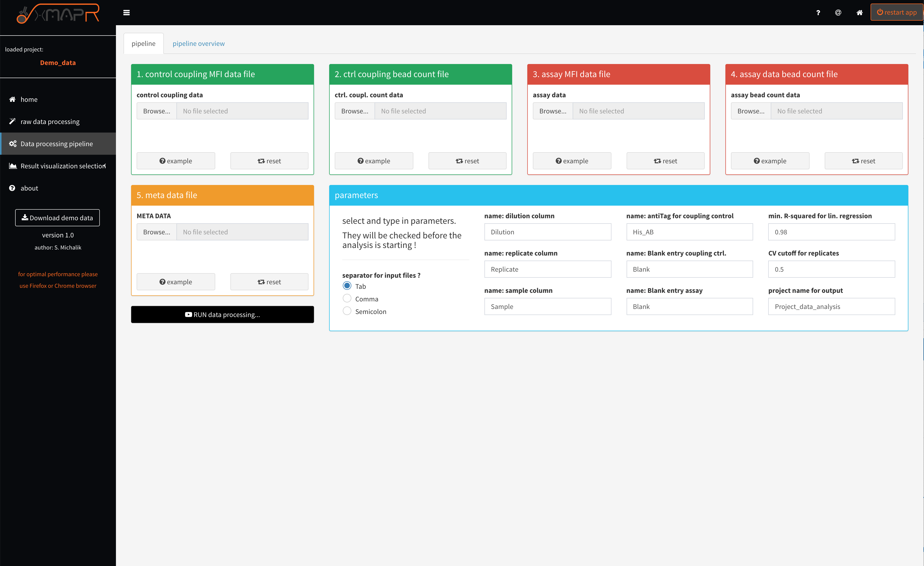Download the demo data
This screenshot has height=566, width=924.
click(x=57, y=217)
